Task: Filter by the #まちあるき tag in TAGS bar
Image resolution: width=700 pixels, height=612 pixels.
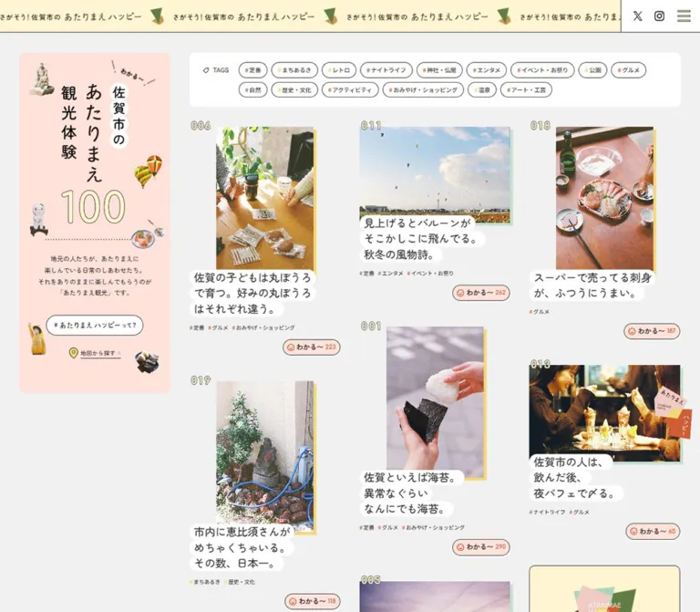Action: pyautogui.click(x=294, y=70)
